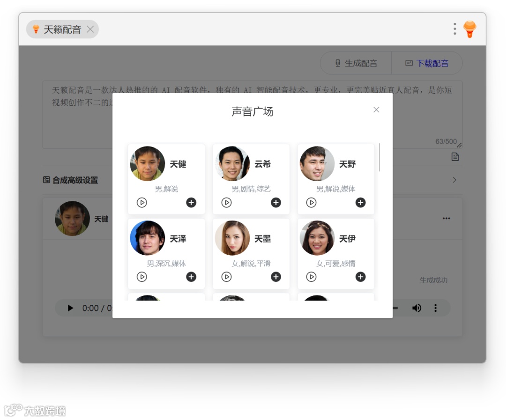Click 天健 avatar in voice dialog
The image size is (506, 420).
[x=148, y=163]
